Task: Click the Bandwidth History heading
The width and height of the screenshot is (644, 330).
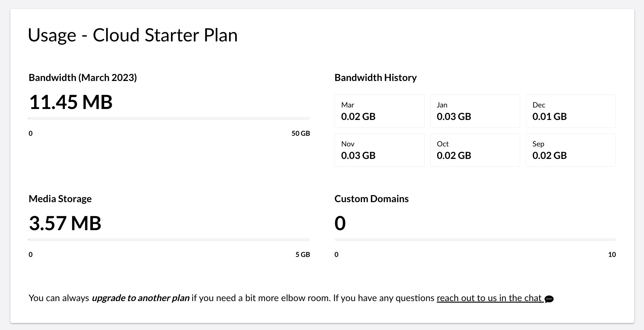Action: click(376, 78)
